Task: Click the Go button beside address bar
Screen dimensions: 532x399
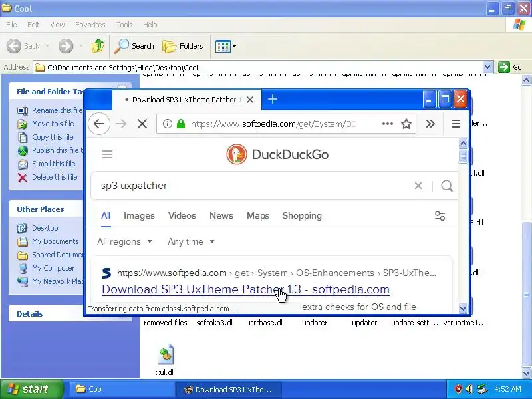Action: (510, 67)
